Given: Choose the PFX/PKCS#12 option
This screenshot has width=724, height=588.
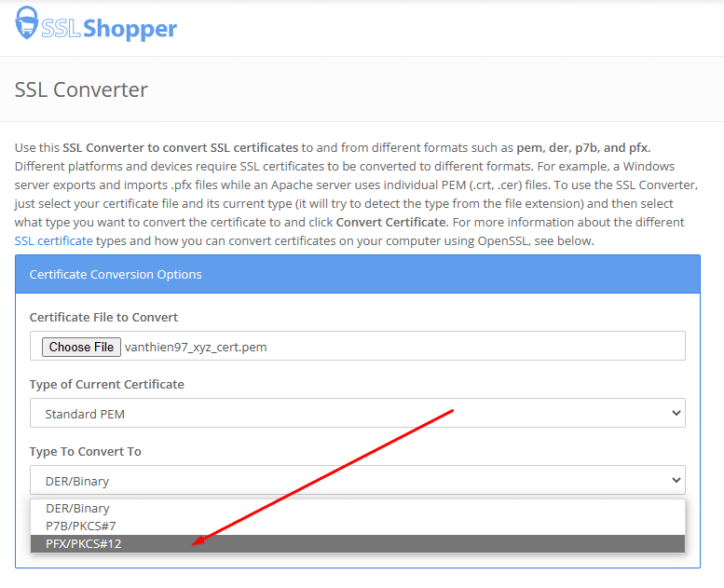Looking at the screenshot, I should 358,543.
